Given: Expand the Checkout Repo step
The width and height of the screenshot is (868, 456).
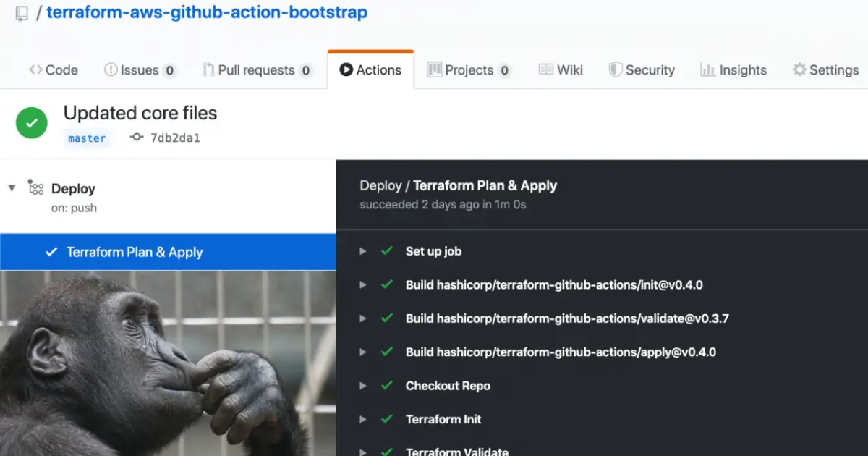Looking at the screenshot, I should point(363,386).
